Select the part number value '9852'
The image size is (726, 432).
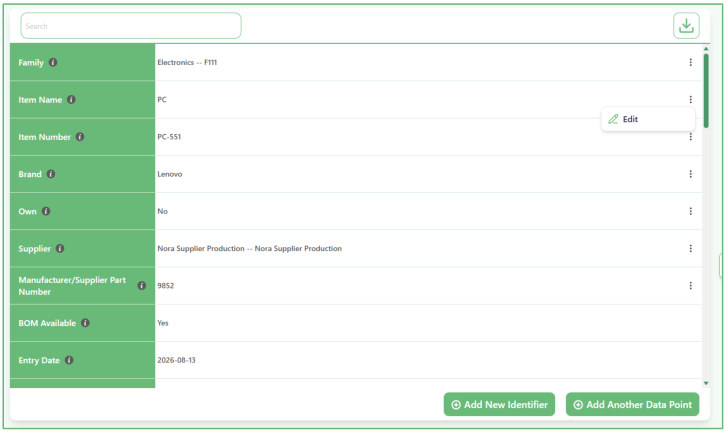[166, 286]
